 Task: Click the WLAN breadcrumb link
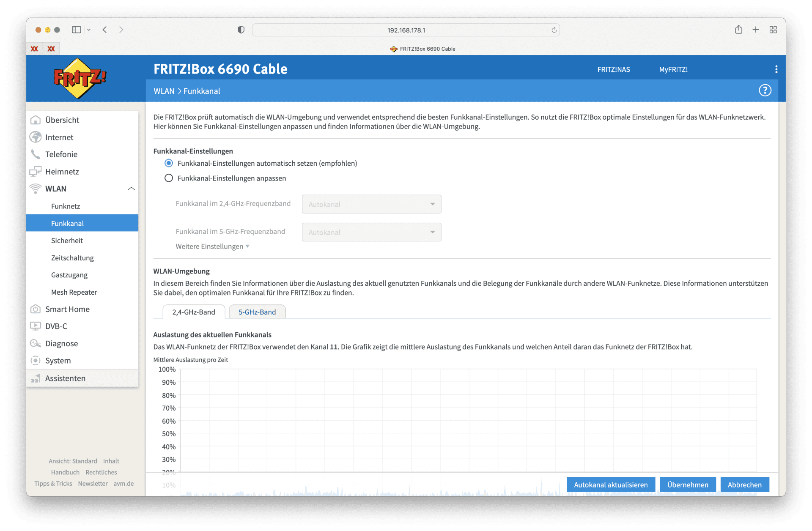(x=164, y=91)
